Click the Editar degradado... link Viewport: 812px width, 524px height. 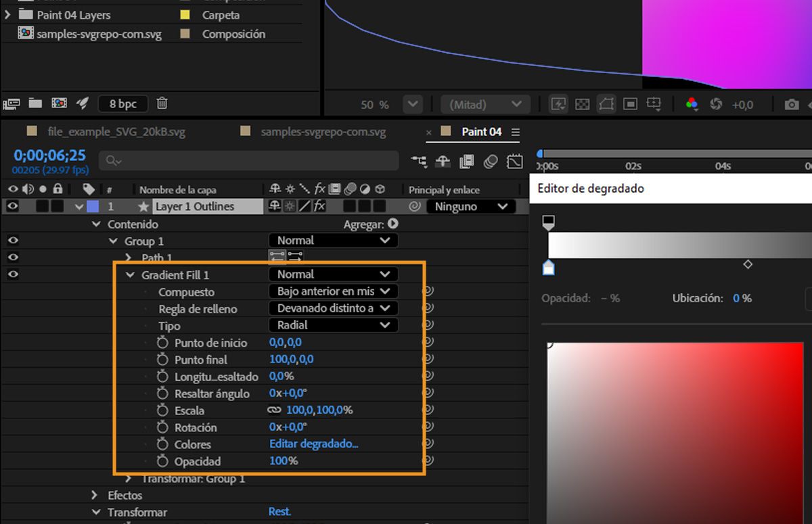314,444
